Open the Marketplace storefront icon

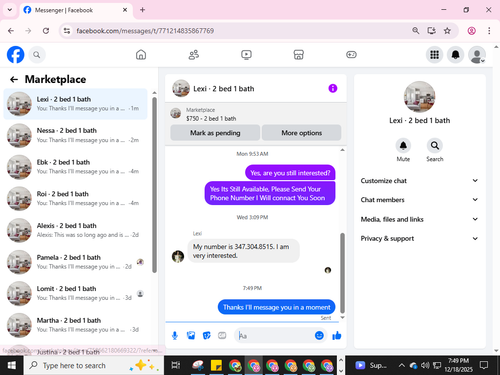tap(299, 55)
